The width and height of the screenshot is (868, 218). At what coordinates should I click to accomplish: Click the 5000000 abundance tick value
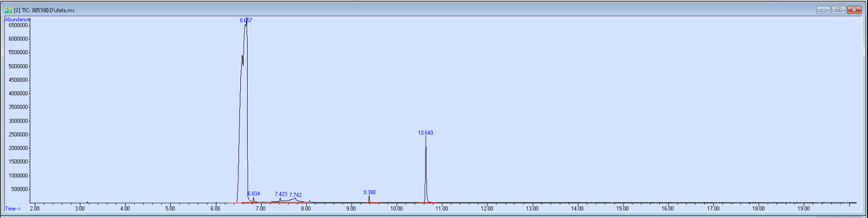click(18, 66)
